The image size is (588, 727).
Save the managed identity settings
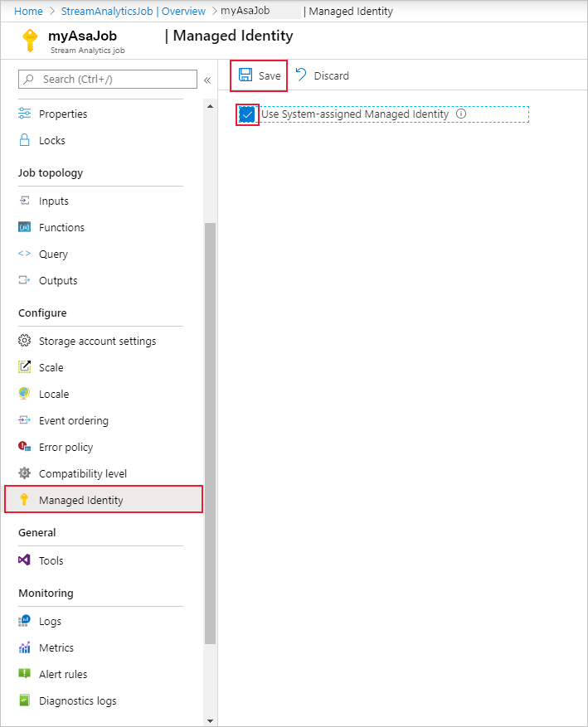pos(258,75)
